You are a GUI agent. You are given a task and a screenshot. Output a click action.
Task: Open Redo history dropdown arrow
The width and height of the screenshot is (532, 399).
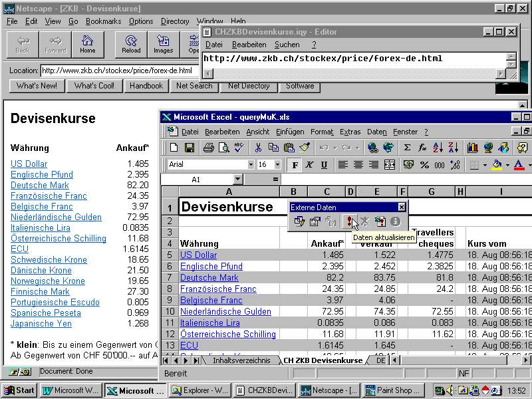357,148
